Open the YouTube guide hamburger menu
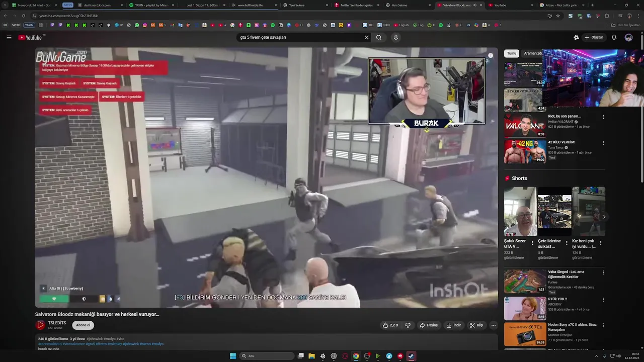 9,37
